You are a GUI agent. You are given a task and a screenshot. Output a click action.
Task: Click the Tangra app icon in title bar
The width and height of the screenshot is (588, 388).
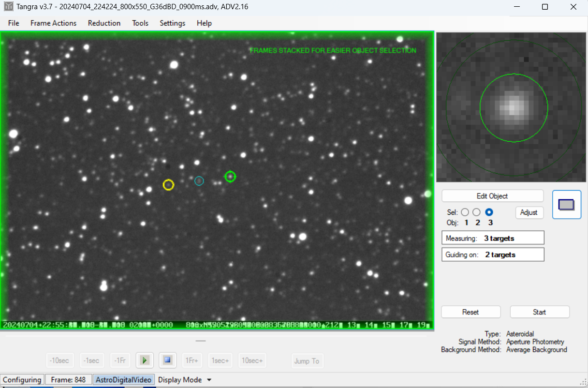[8, 7]
